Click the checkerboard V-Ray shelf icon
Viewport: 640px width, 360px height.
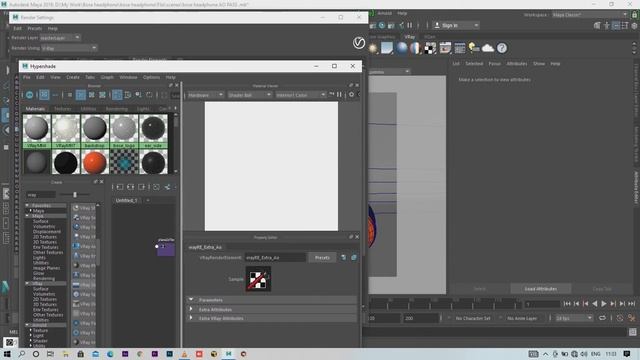tap(430, 48)
